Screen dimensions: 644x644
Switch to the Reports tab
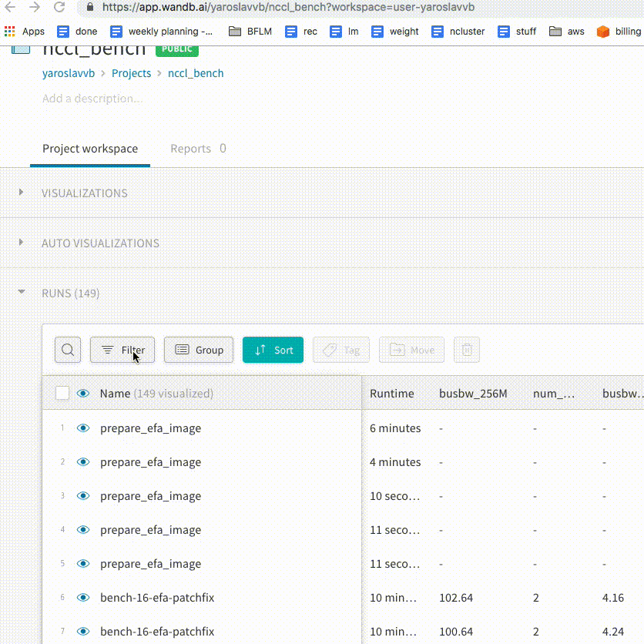click(x=199, y=149)
